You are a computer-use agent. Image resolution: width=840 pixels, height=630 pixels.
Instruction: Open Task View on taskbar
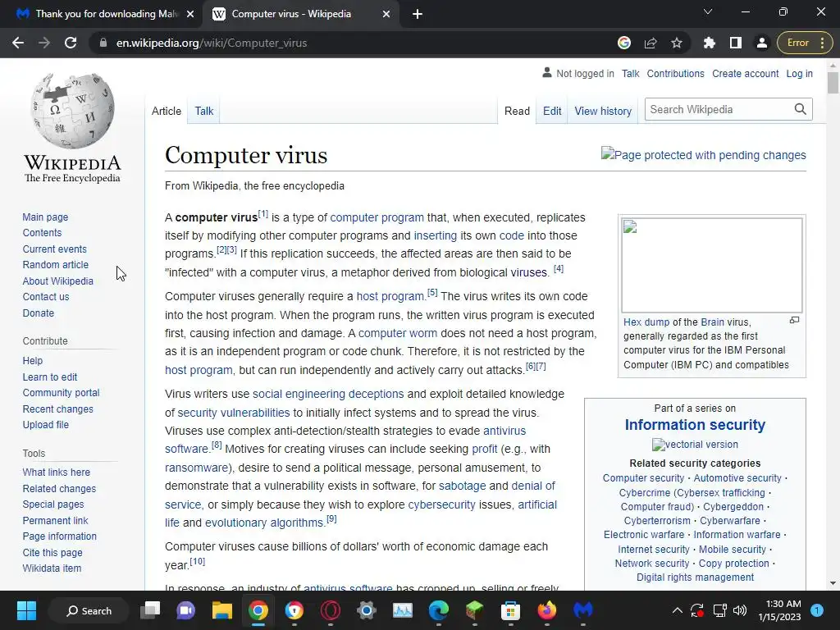[x=150, y=610]
